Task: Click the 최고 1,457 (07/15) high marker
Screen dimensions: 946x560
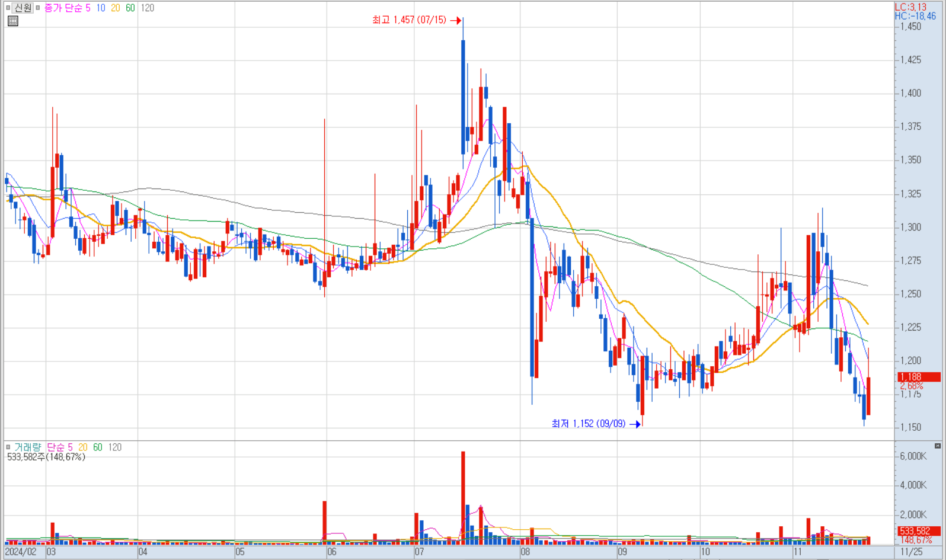Action: point(416,20)
